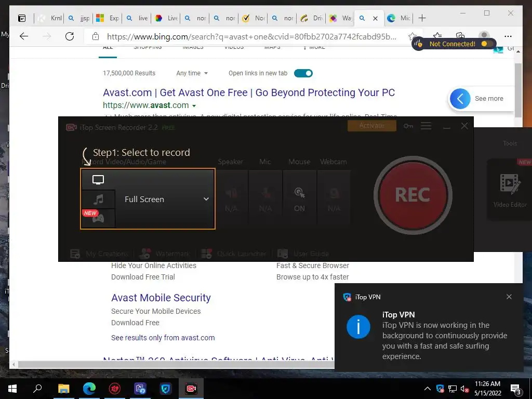Open the iTop Screen Recorder hamburger menu
The width and height of the screenshot is (532, 399).
point(426,126)
